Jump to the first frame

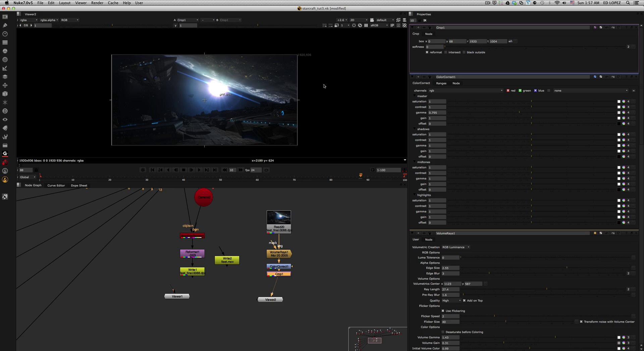click(152, 170)
